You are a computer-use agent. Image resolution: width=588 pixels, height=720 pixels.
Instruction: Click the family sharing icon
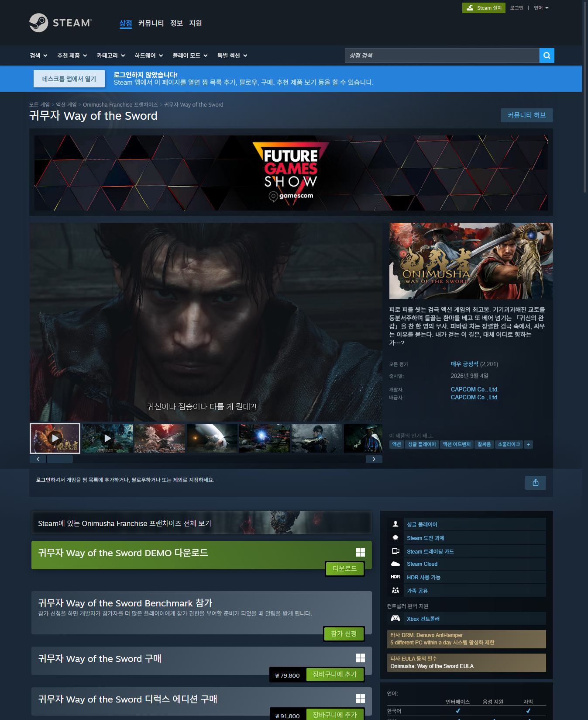point(395,591)
